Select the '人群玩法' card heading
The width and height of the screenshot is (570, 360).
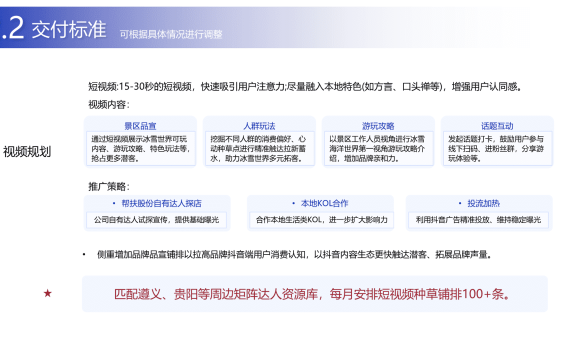coord(259,126)
